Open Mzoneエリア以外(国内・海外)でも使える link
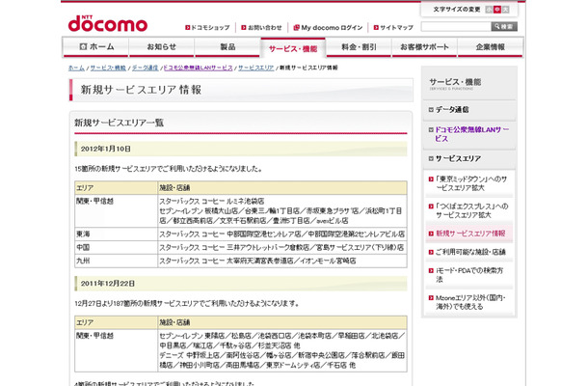Viewport: 588px width, 386px height. pos(470,302)
